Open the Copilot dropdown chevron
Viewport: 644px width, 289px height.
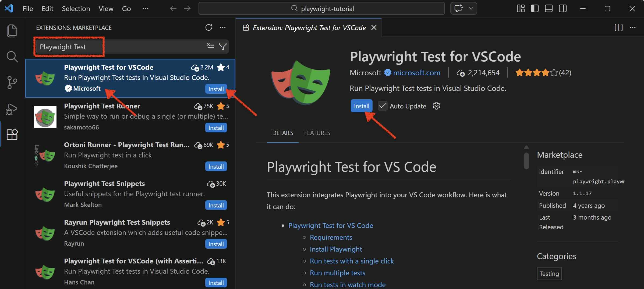point(471,8)
